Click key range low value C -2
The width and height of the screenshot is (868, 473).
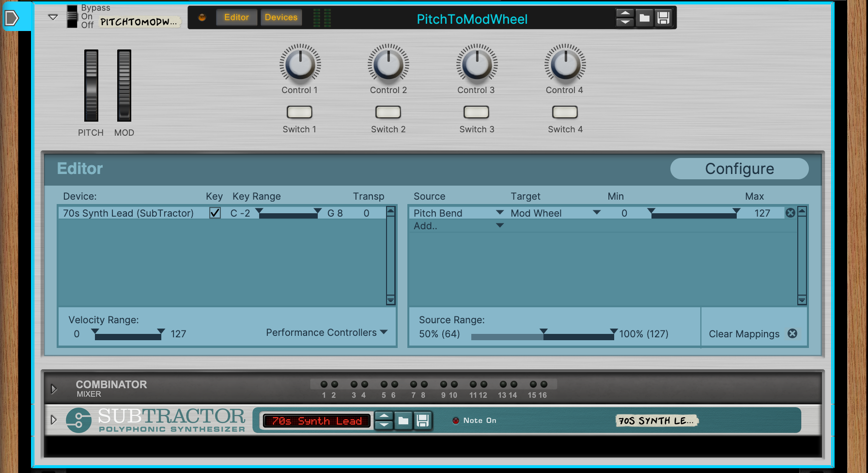pos(240,213)
